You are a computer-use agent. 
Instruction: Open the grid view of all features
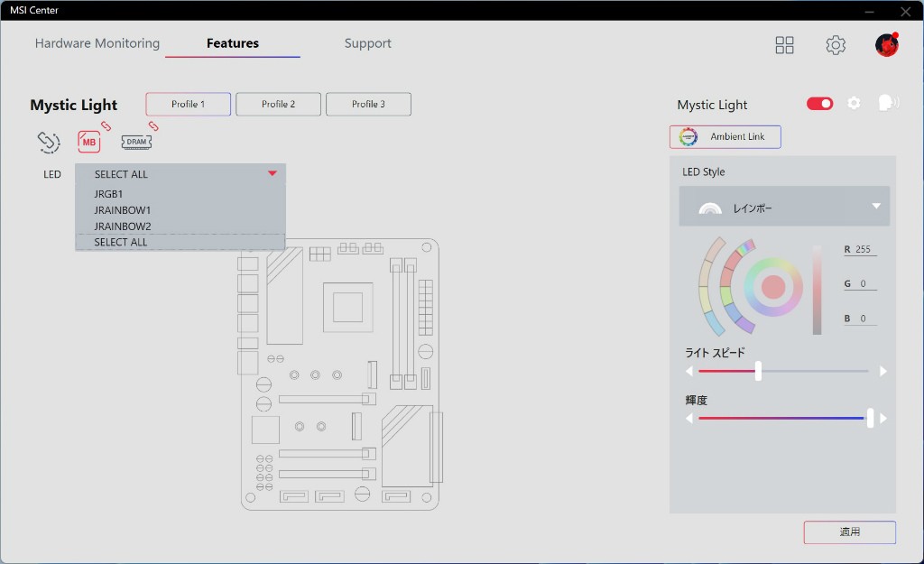tap(784, 45)
